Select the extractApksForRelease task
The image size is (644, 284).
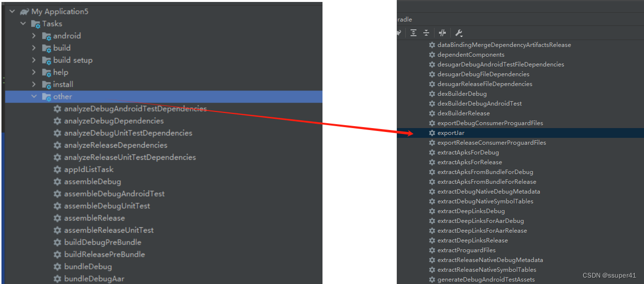[x=470, y=162]
